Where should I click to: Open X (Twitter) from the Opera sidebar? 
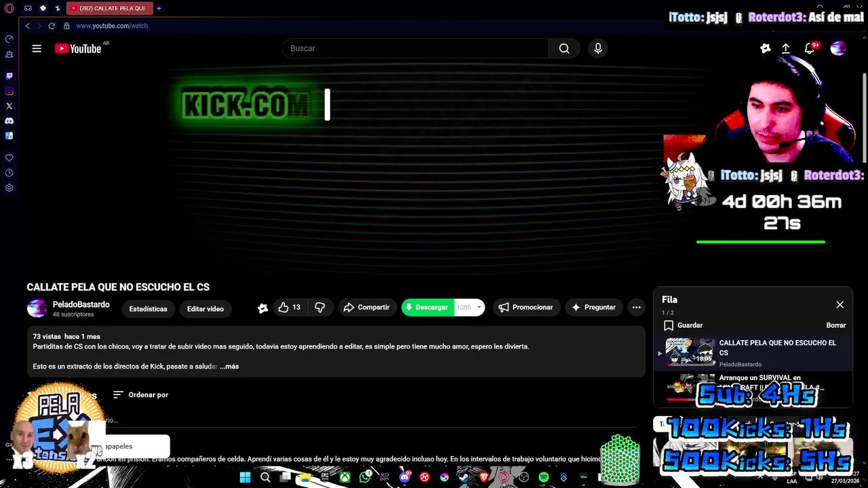coord(9,106)
